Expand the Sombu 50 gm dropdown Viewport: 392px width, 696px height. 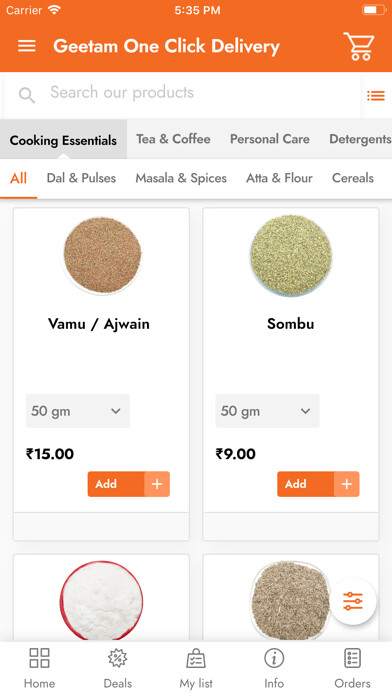[x=267, y=411]
